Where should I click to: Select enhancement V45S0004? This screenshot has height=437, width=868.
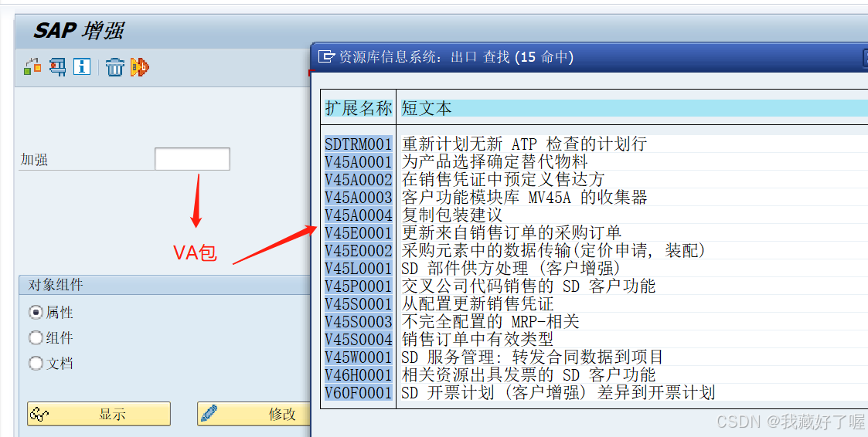point(358,339)
